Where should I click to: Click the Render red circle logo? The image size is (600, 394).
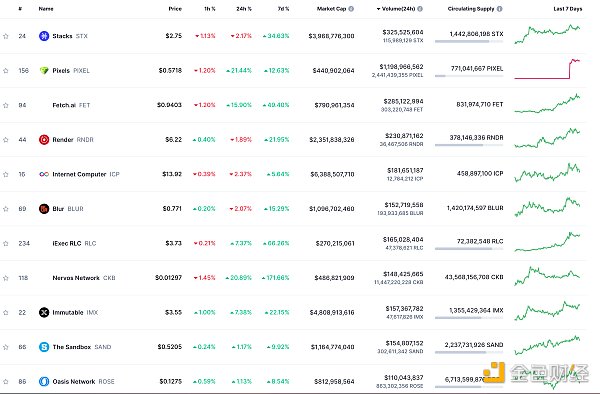point(44,140)
